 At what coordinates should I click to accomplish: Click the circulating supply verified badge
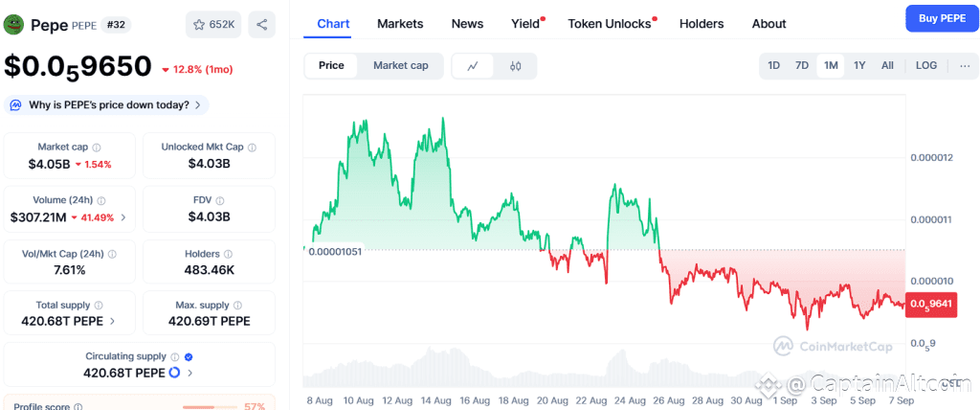(189, 356)
